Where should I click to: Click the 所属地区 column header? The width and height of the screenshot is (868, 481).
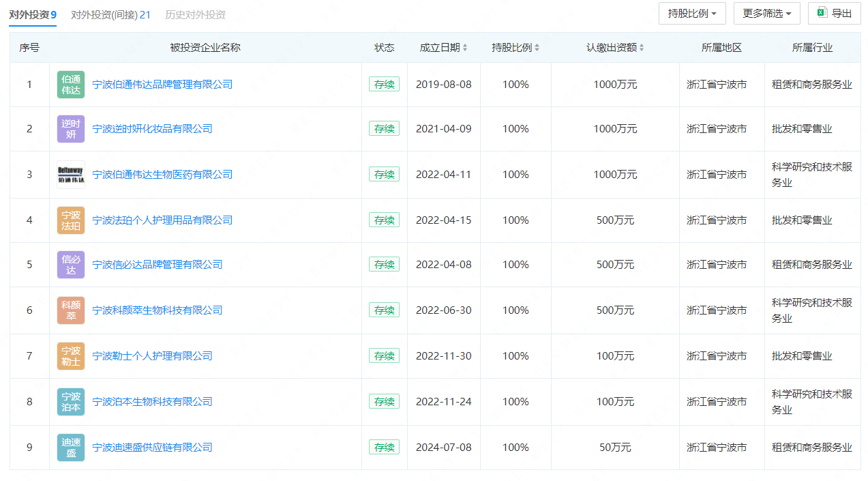tap(722, 48)
